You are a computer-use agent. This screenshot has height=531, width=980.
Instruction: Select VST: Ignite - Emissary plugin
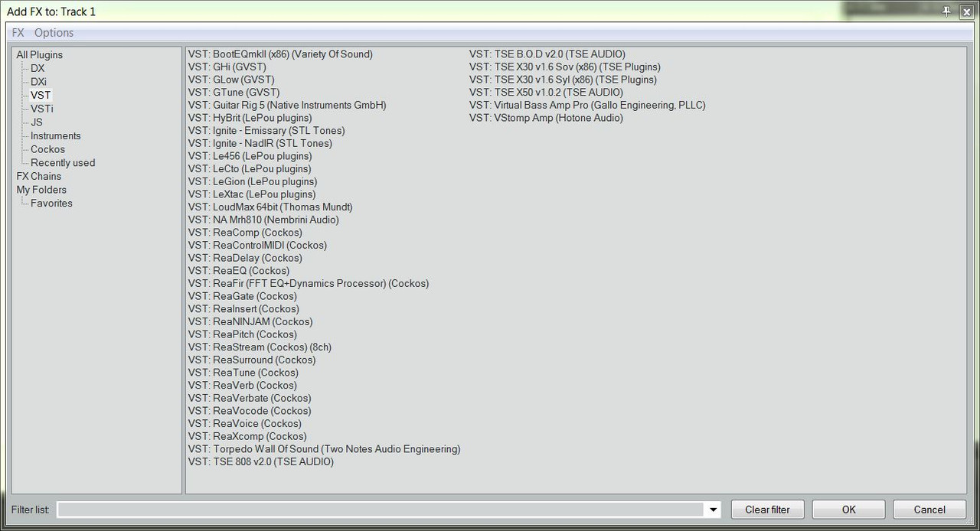(x=266, y=131)
